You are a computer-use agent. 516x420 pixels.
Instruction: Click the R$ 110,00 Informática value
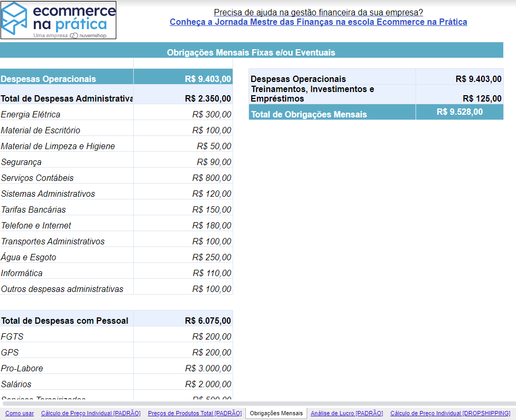tap(183, 270)
